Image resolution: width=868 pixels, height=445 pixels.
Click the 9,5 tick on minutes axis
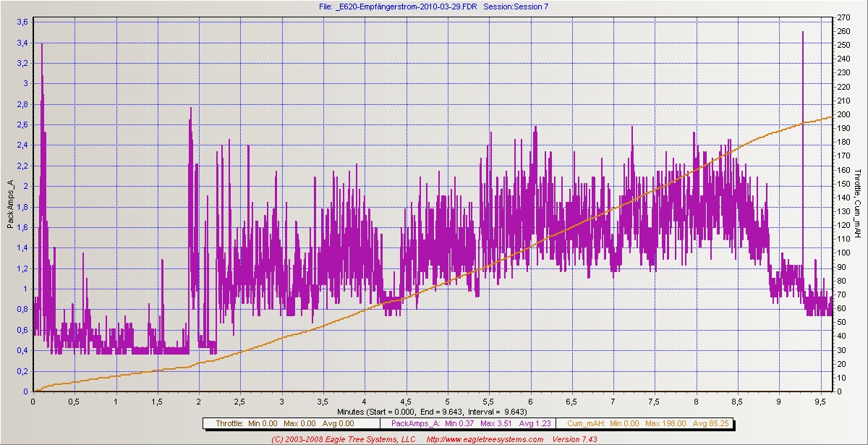pyautogui.click(x=820, y=400)
